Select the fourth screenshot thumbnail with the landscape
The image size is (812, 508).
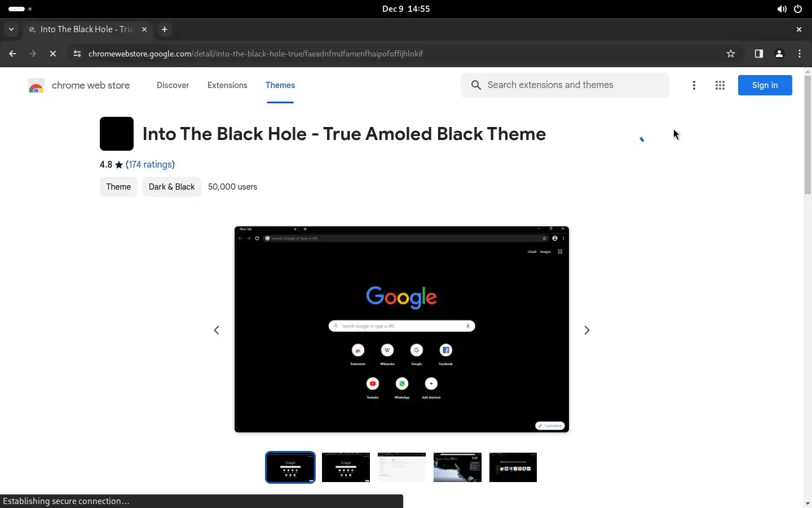tap(457, 467)
